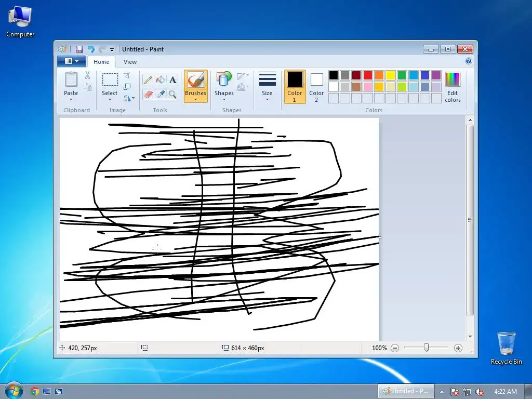Screen dimensions: 532x399
Task: Open the Computer desktop icon
Action: click(x=20, y=22)
